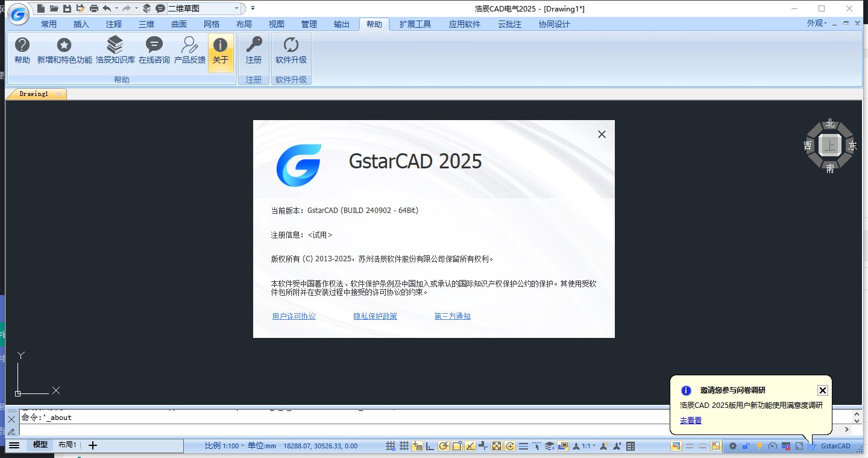Click the envelope notification icon with red alert

click(786, 446)
